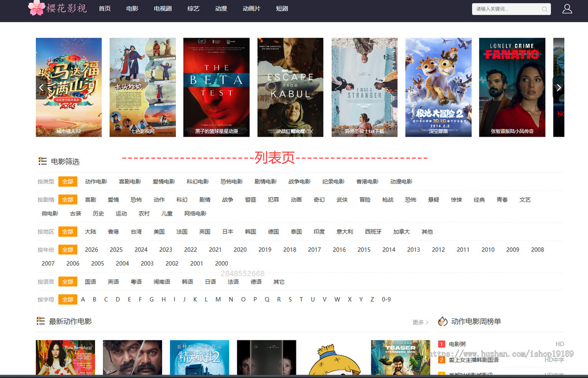Filter by letter A
588x378 pixels.
pyautogui.click(x=83, y=299)
